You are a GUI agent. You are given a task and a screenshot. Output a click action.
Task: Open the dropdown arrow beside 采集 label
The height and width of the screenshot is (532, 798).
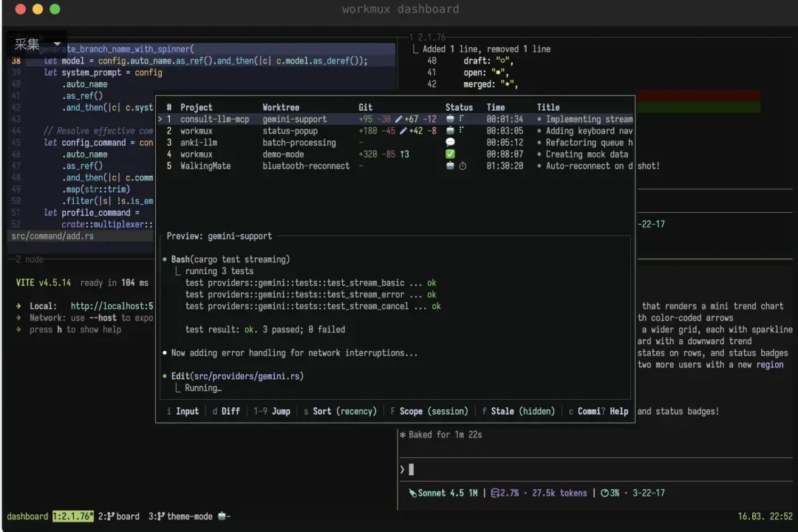coord(57,44)
